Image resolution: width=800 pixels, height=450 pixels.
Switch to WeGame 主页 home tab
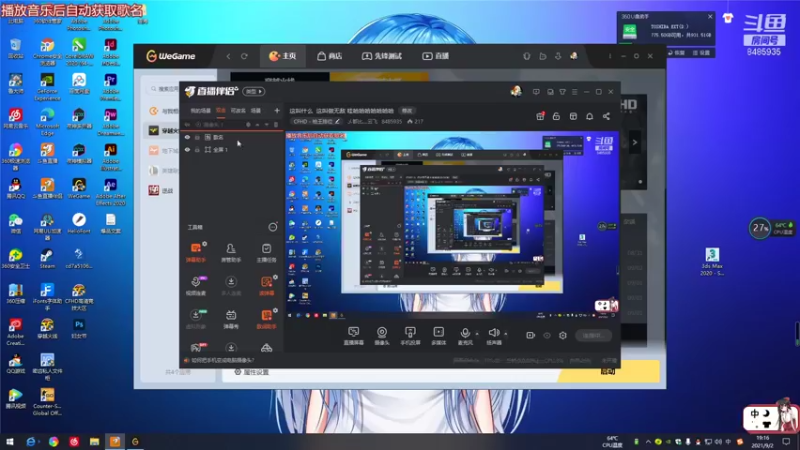[283, 56]
